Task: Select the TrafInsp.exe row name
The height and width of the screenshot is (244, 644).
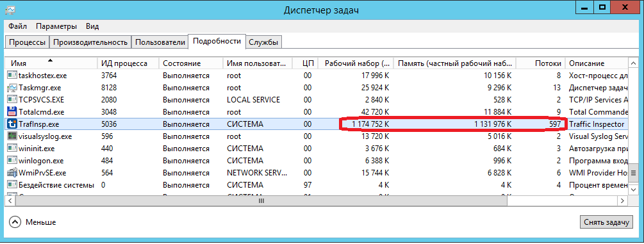Action: tap(40, 124)
